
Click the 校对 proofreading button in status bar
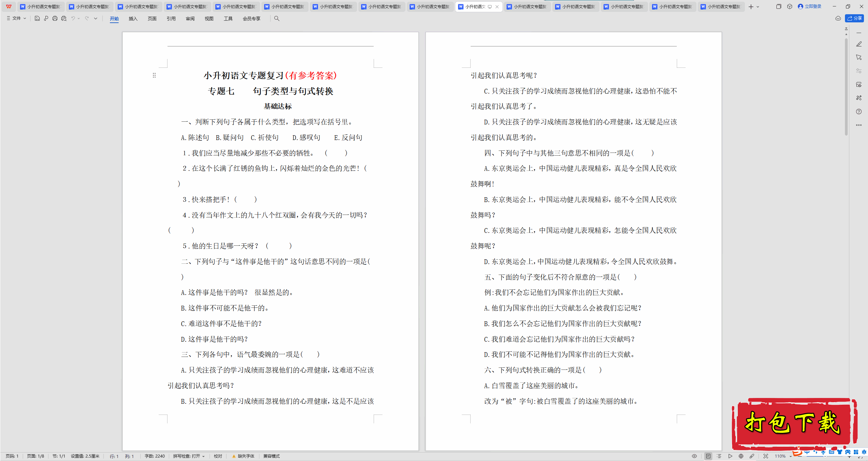pos(218,456)
